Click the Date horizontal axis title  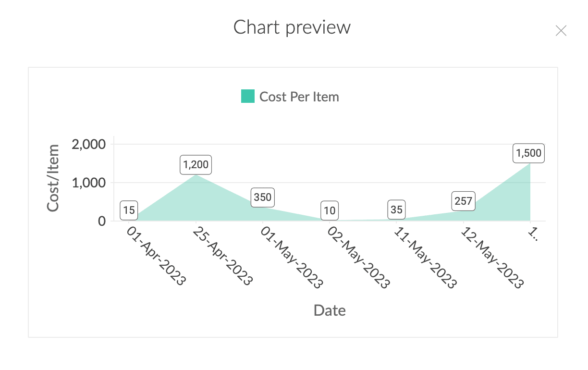[330, 310]
